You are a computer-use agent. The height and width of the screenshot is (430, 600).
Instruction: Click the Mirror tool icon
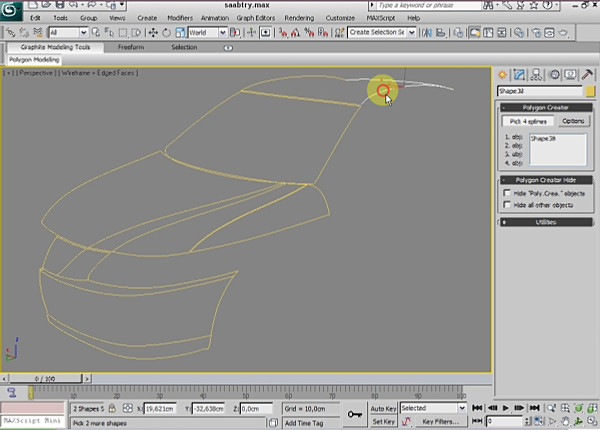click(x=427, y=33)
